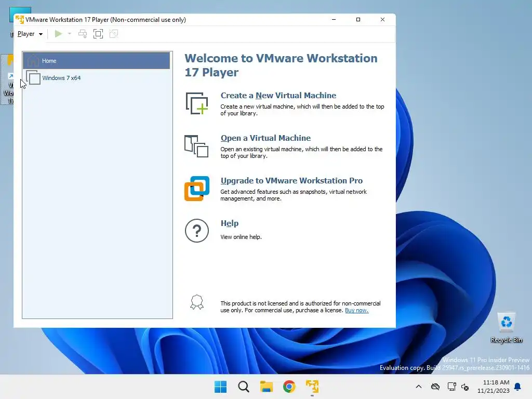Click the Buy now license link
This screenshot has height=399, width=532.
[356, 310]
